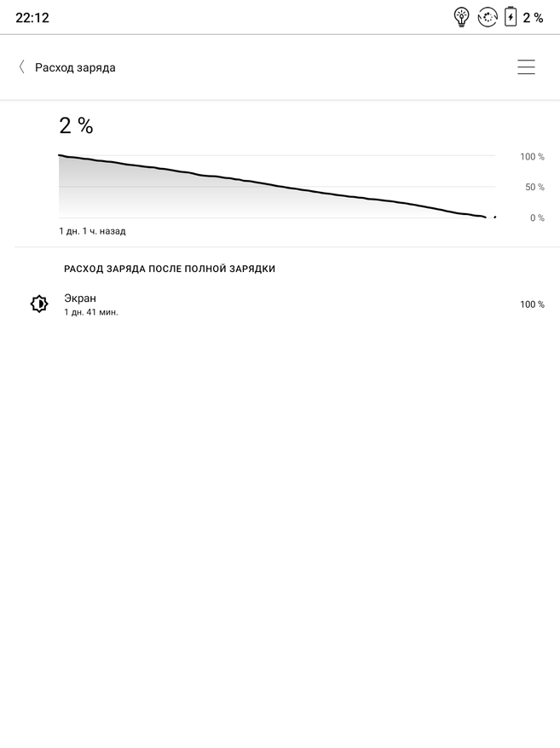This screenshot has width=560, height=748.
Task: Click the final dot at graph line end
Action: [x=494, y=217]
